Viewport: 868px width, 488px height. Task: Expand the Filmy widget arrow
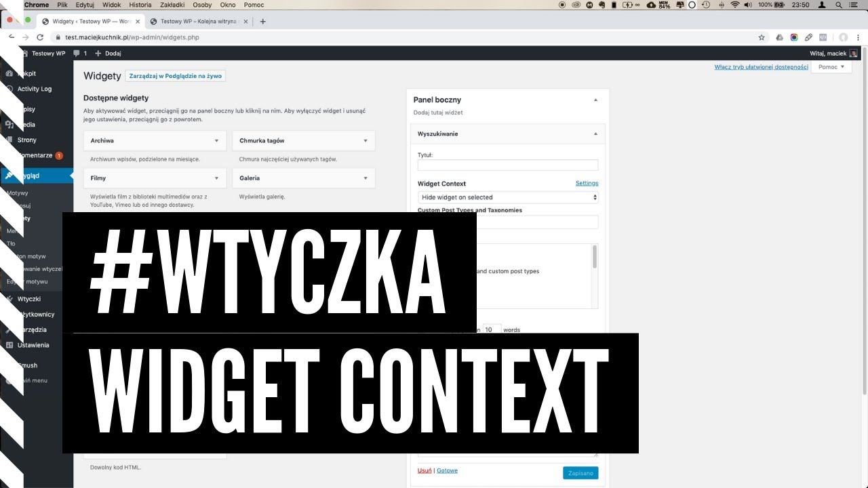(216, 178)
